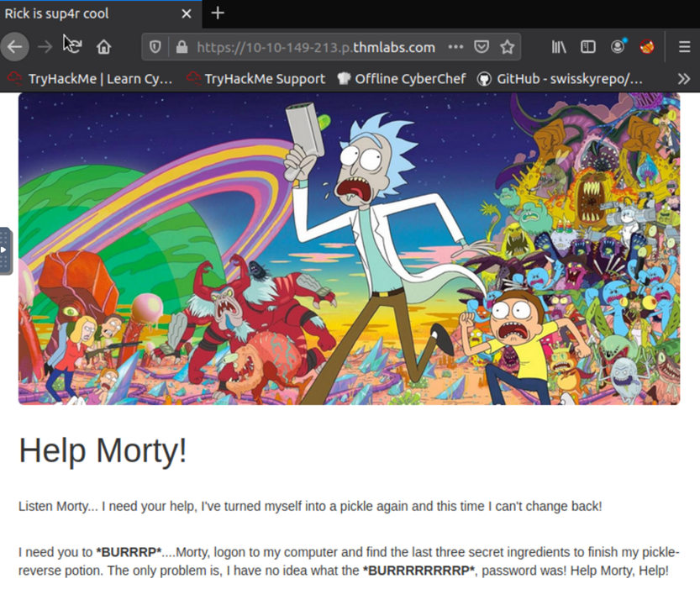Screen dimensions: 700x605
Task: Click the bold *BURRRP* text
Action: point(129,552)
